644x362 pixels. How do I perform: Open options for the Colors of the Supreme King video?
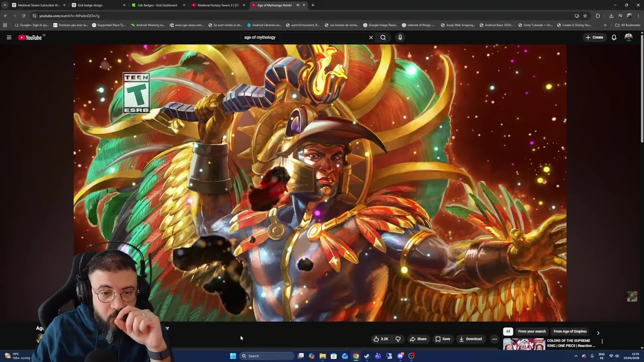tap(602, 341)
